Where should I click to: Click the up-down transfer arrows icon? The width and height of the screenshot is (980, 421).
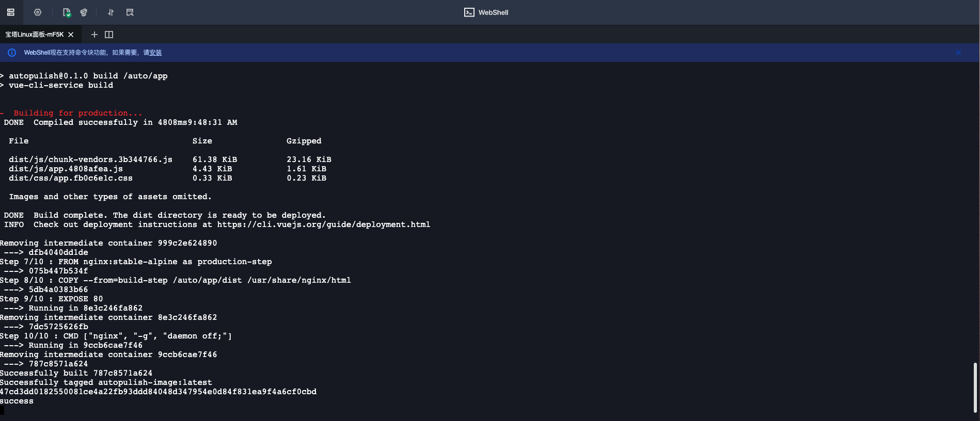tap(110, 12)
